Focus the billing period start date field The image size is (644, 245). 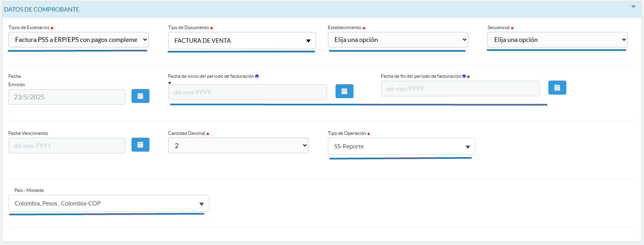pyautogui.click(x=247, y=92)
